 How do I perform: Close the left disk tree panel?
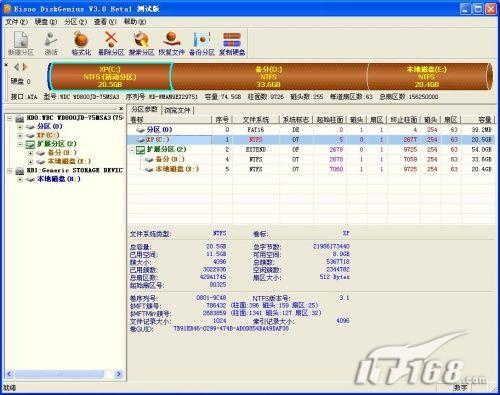(121, 109)
